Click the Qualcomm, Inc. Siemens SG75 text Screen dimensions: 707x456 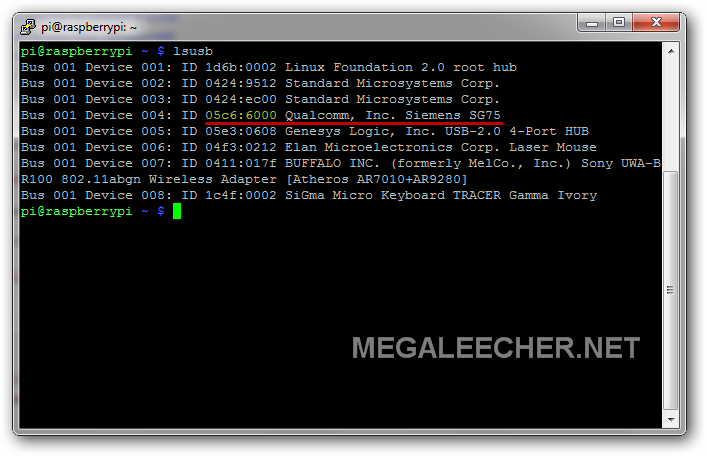[x=393, y=115]
